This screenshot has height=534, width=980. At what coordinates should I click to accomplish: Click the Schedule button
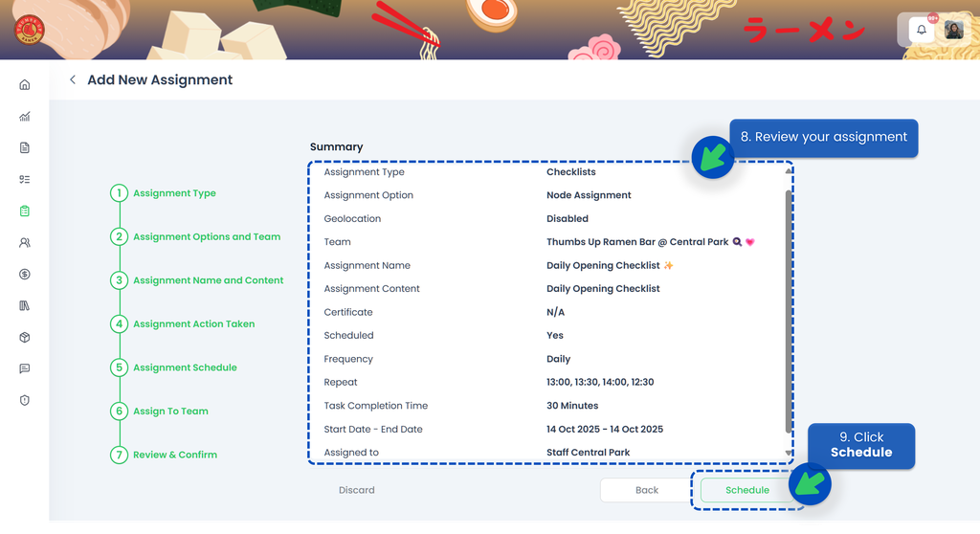click(746, 490)
